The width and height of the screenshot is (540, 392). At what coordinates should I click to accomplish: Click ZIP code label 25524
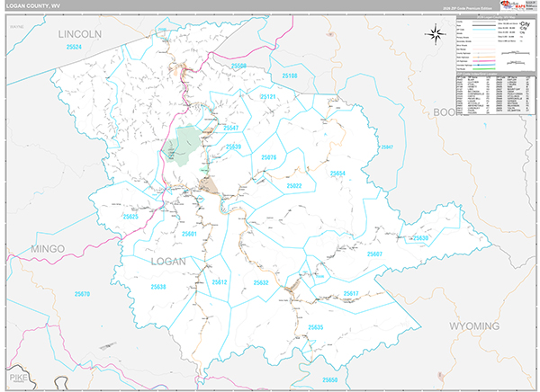74,47
